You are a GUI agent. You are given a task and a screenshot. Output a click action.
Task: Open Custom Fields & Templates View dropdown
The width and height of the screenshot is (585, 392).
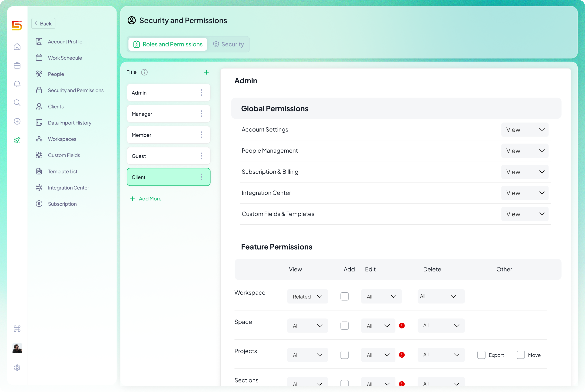pyautogui.click(x=525, y=214)
